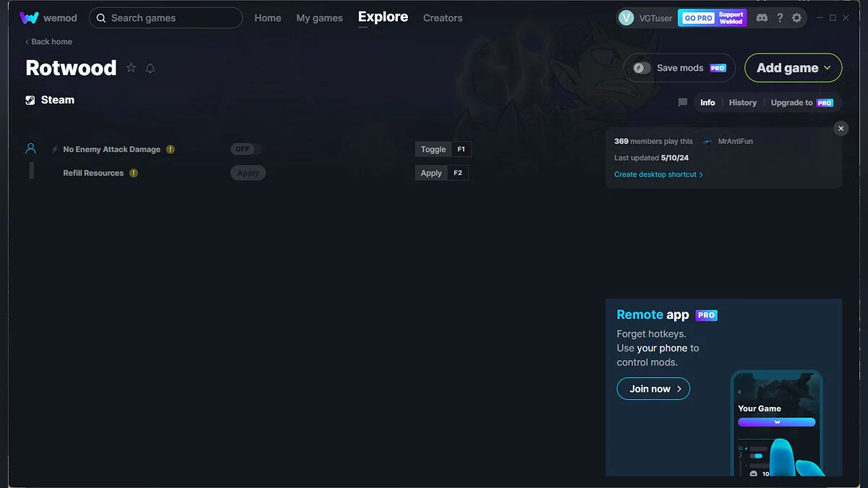Viewport: 868px width, 488px height.
Task: Click the PRO badge next to Remote app
Action: coord(707,315)
